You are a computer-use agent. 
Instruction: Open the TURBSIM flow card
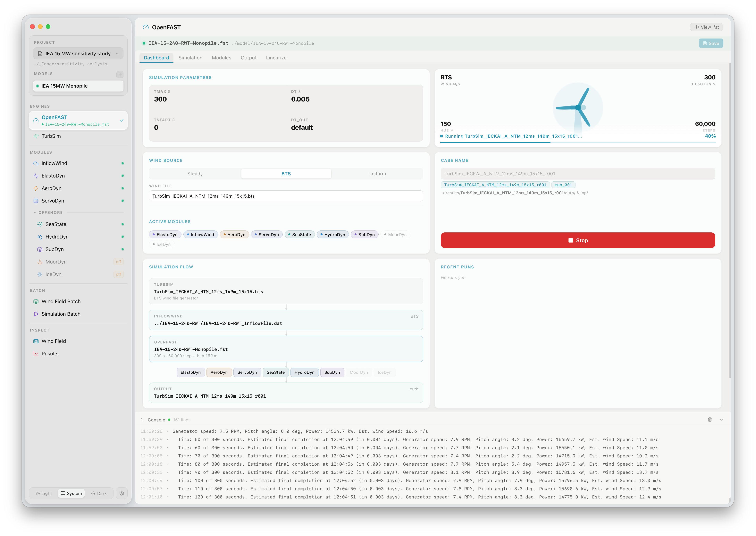pyautogui.click(x=286, y=291)
